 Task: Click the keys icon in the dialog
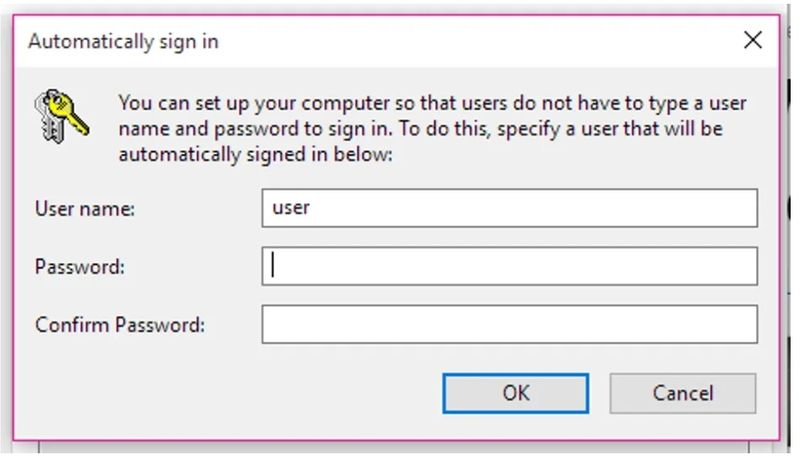point(62,112)
